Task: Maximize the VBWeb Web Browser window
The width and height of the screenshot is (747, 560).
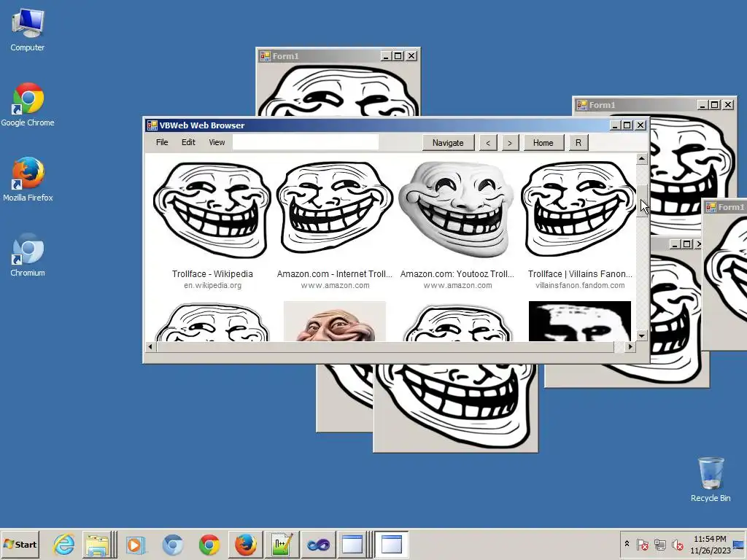Action: tap(627, 125)
